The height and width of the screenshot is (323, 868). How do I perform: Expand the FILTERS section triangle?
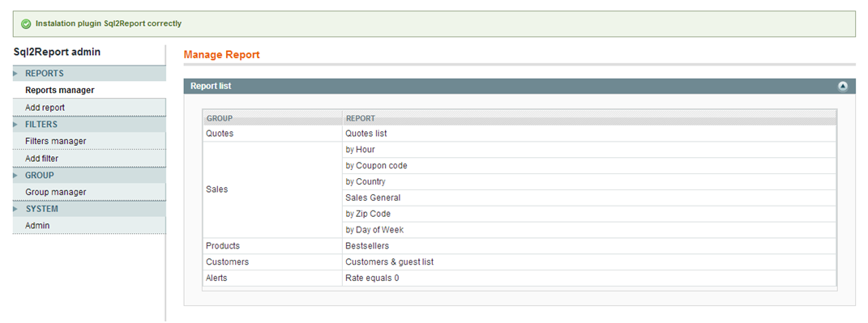pos(15,125)
